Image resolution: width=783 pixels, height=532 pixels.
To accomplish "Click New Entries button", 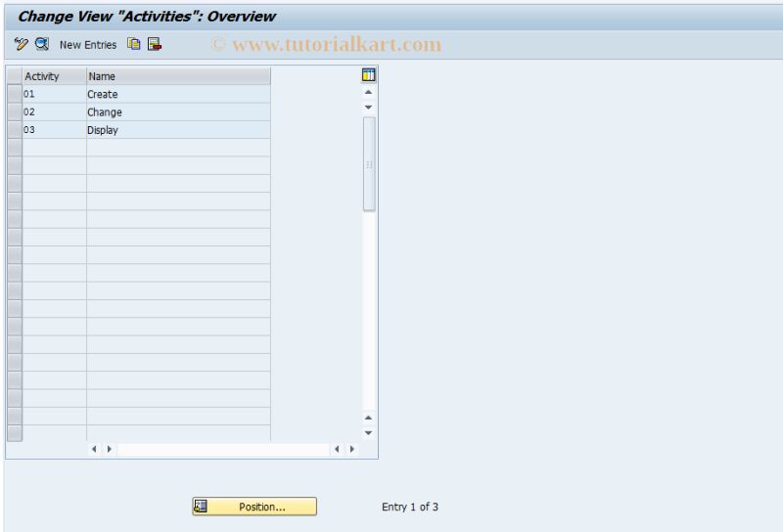I will [88, 45].
